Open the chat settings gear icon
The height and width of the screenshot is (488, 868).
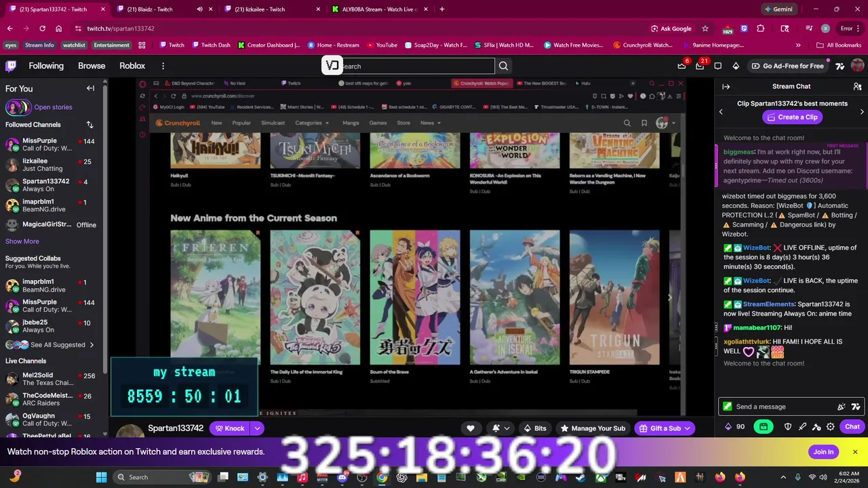pyautogui.click(x=831, y=427)
